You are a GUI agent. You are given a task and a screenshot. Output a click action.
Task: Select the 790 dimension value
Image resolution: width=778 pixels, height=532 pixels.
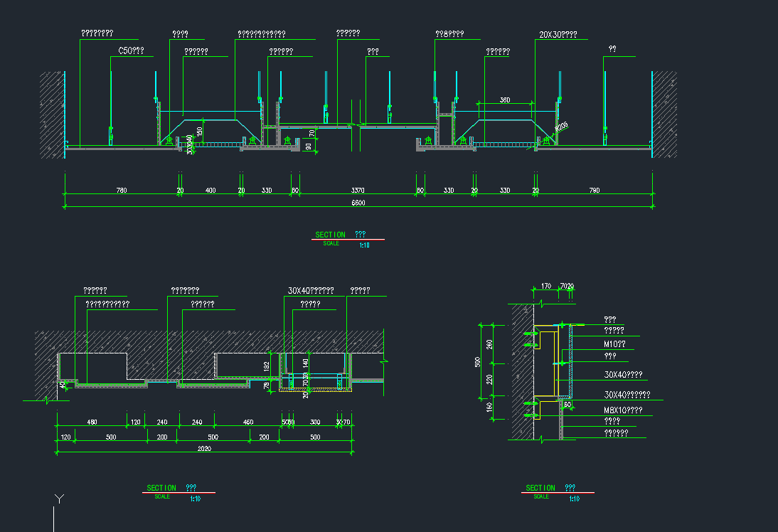(x=594, y=191)
